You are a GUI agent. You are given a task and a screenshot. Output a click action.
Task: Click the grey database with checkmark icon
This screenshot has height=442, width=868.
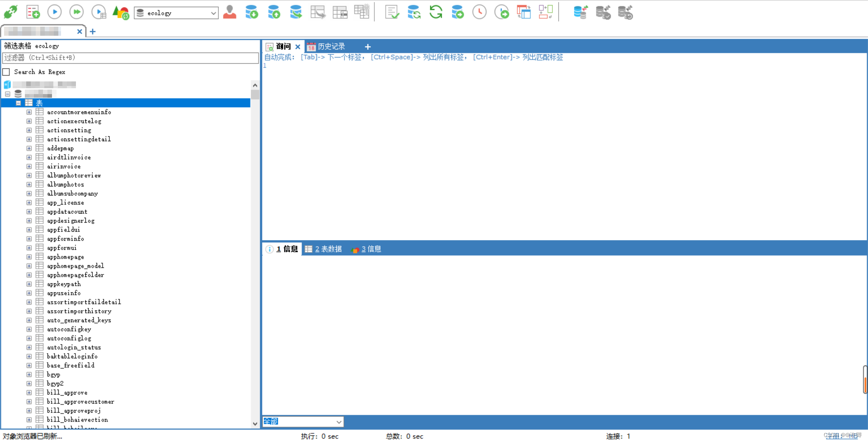603,12
